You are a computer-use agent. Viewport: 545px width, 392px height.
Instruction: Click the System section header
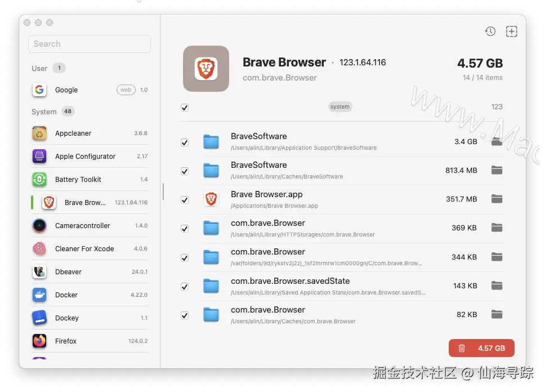pyautogui.click(x=44, y=112)
